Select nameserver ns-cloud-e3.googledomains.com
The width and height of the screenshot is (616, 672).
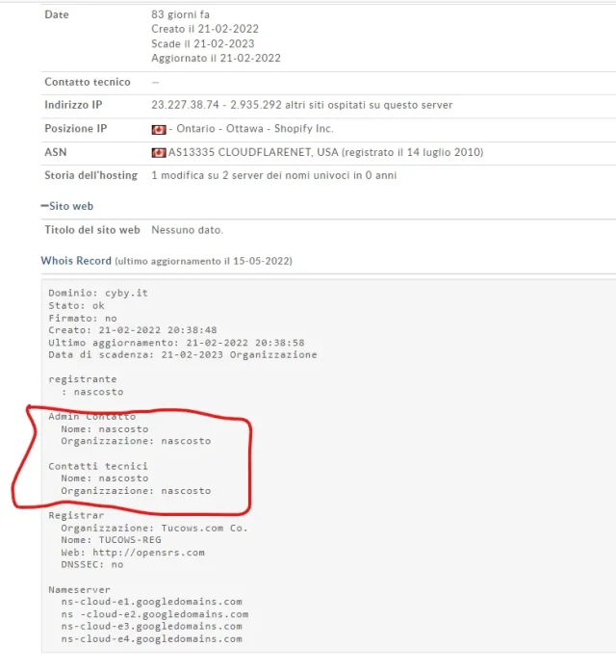[151, 626]
